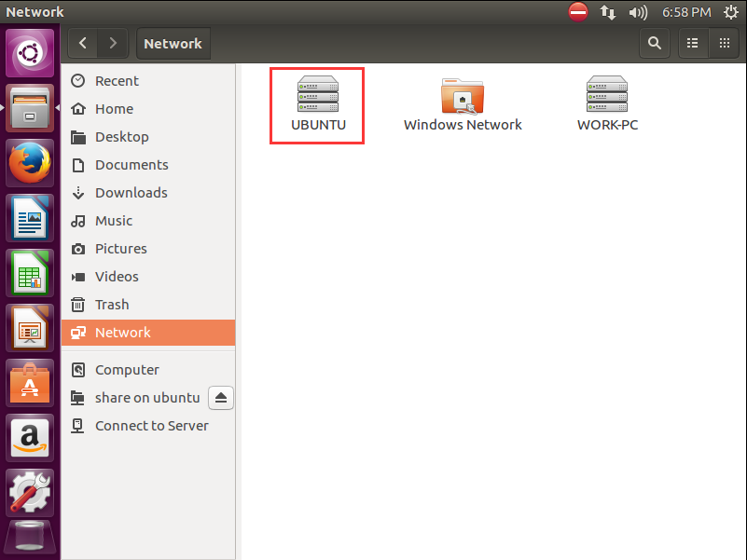Screen dimensions: 747x560
Task: Open Documents in the sidebar
Action: point(148,165)
